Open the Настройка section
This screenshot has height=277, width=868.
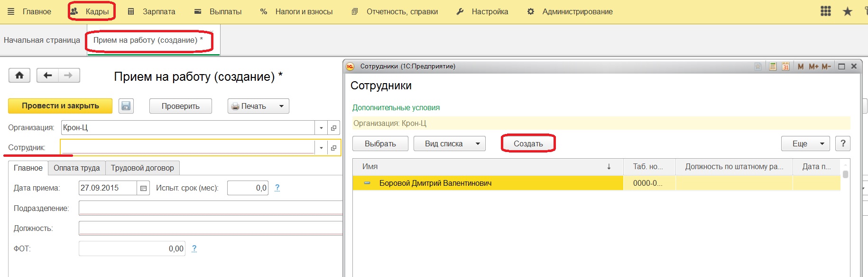[x=482, y=11]
